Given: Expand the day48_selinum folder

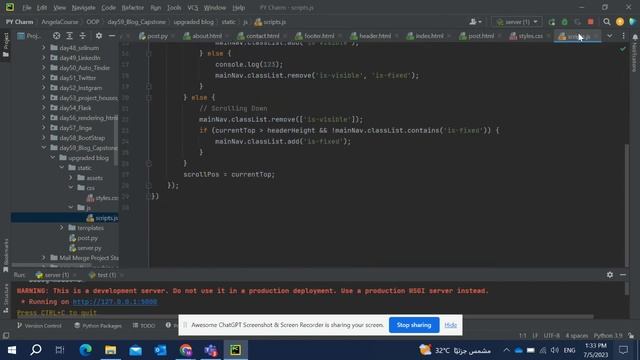Looking at the screenshot, I should (44, 48).
